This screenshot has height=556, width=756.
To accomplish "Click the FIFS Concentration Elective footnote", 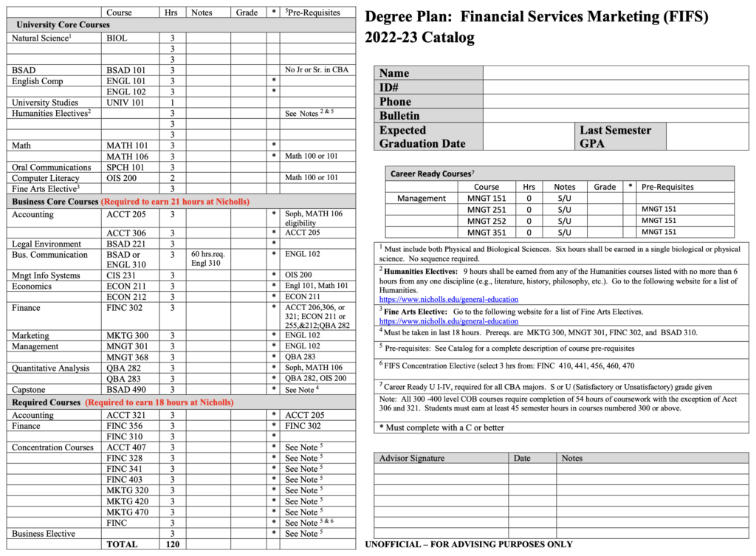I will pyautogui.click(x=506, y=365).
